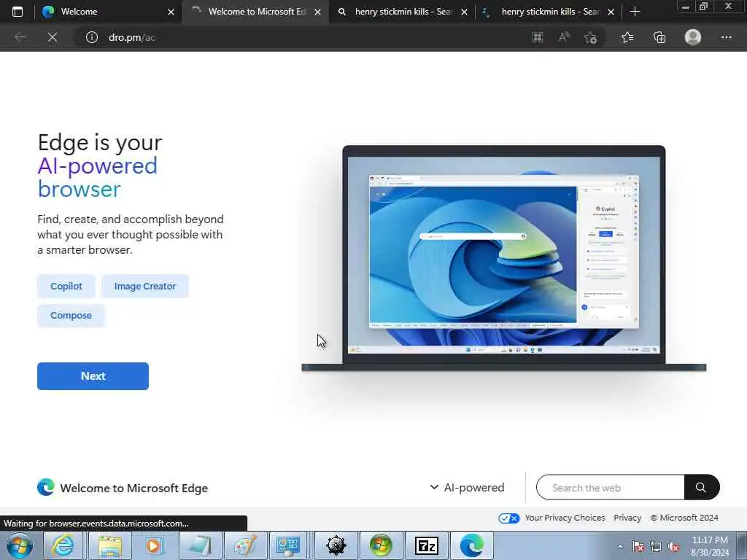Screen dimensions: 747x560
Task: Open Collections panel
Action: coord(659,37)
